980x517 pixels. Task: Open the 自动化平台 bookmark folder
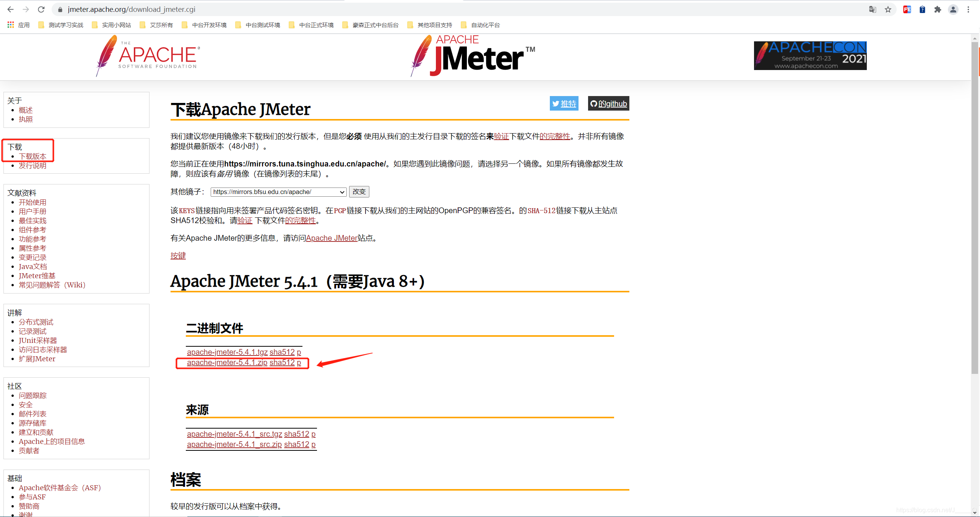tap(481, 25)
